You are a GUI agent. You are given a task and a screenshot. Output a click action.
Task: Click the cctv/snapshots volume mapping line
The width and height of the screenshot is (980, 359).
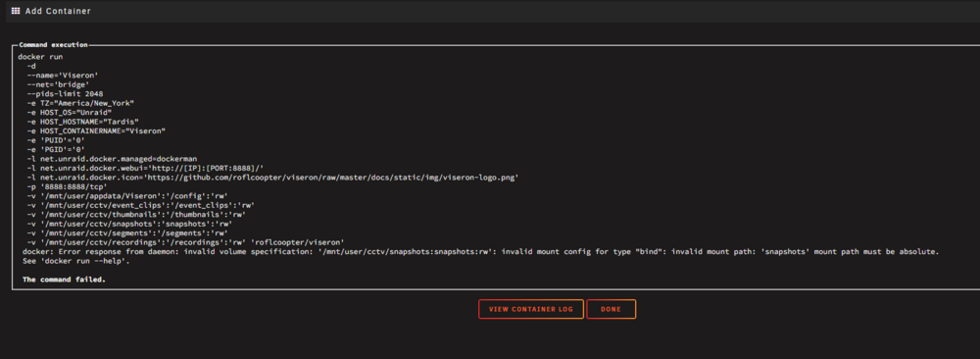pyautogui.click(x=129, y=224)
